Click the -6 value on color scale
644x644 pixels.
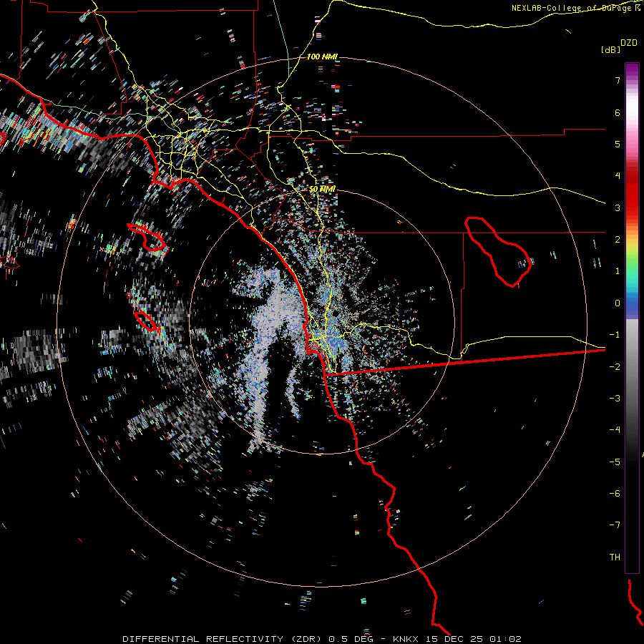[615, 494]
